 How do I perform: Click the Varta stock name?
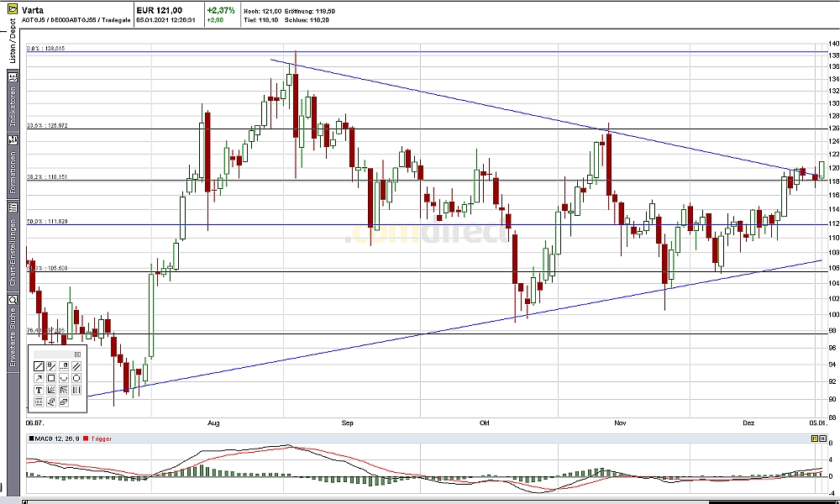click(33, 9)
